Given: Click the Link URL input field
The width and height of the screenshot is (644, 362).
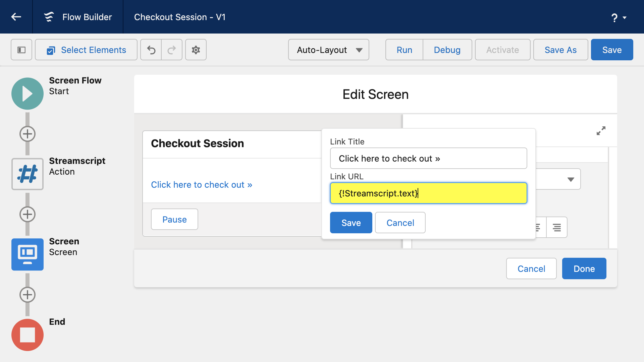Looking at the screenshot, I should pos(428,193).
